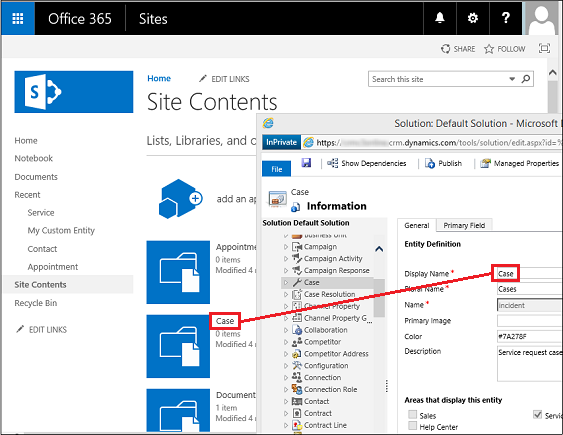
Task: Click the Search this site field
Action: 438,79
